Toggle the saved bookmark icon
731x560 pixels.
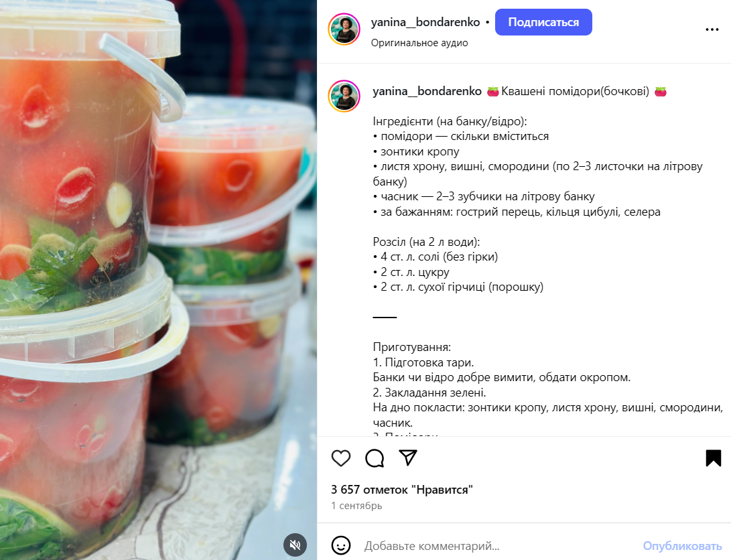tap(714, 458)
